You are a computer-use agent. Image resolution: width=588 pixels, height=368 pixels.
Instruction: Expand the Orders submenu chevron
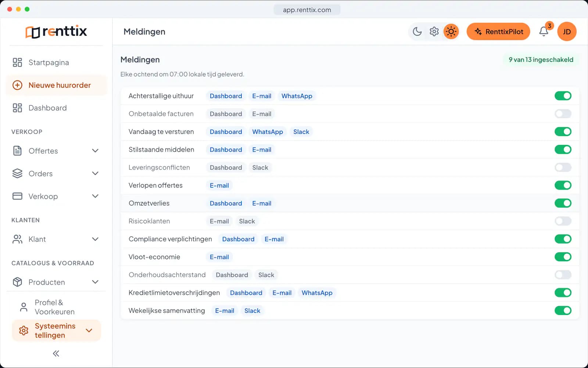pos(95,174)
